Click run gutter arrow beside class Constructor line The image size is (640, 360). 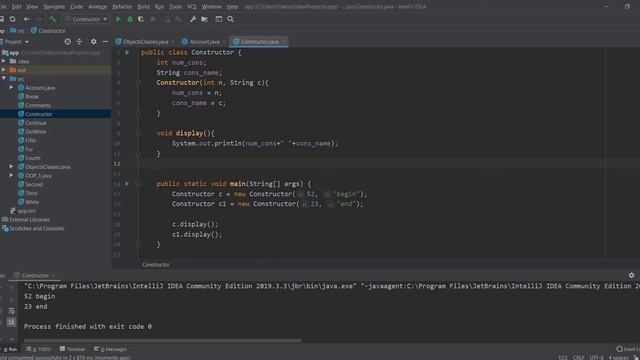pos(127,52)
